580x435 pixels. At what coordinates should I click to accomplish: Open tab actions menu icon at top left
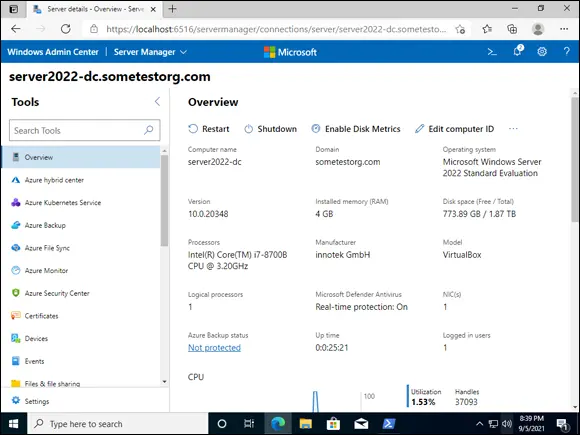click(13, 9)
